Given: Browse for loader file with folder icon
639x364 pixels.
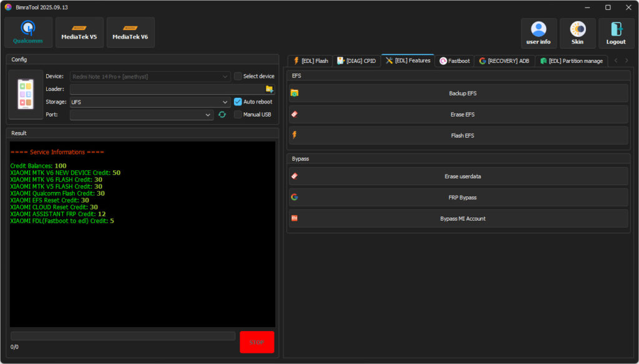Looking at the screenshot, I should coord(270,89).
